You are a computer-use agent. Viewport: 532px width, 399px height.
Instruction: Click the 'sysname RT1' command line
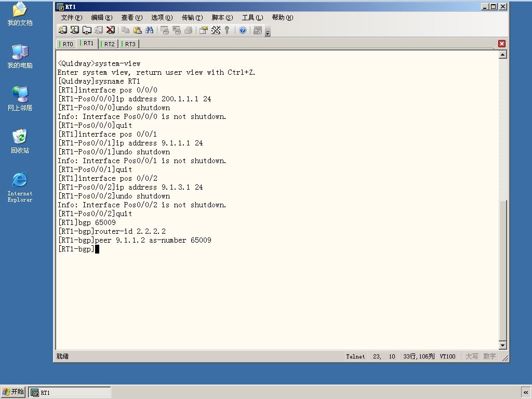117,81
